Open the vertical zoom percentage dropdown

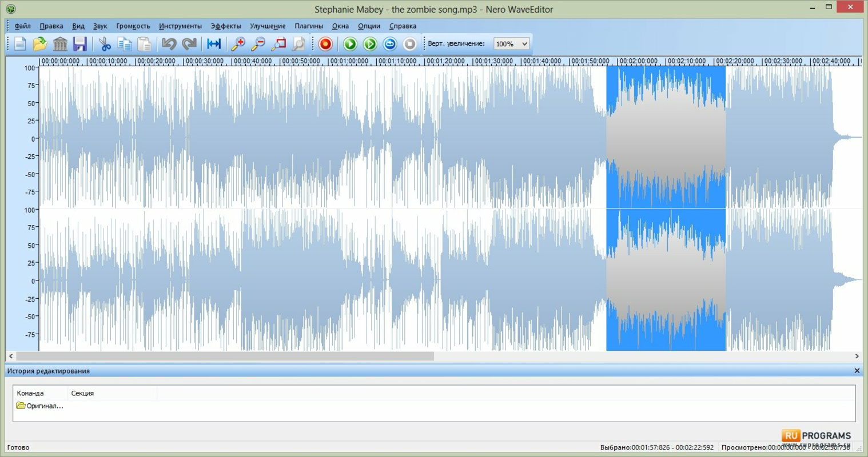tap(524, 43)
